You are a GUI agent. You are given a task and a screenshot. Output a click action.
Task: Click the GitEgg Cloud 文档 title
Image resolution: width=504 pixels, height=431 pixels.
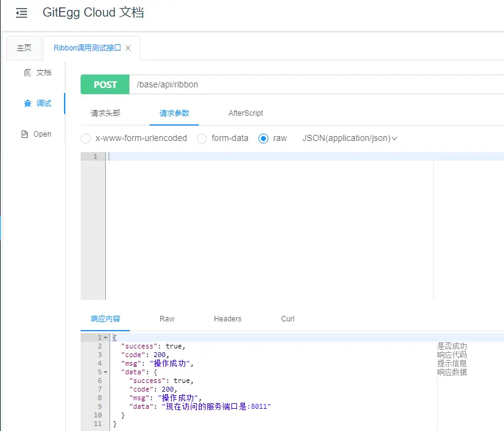(x=93, y=13)
